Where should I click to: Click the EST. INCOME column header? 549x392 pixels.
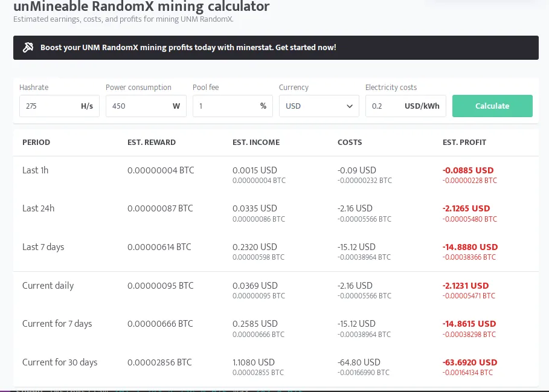[256, 143]
